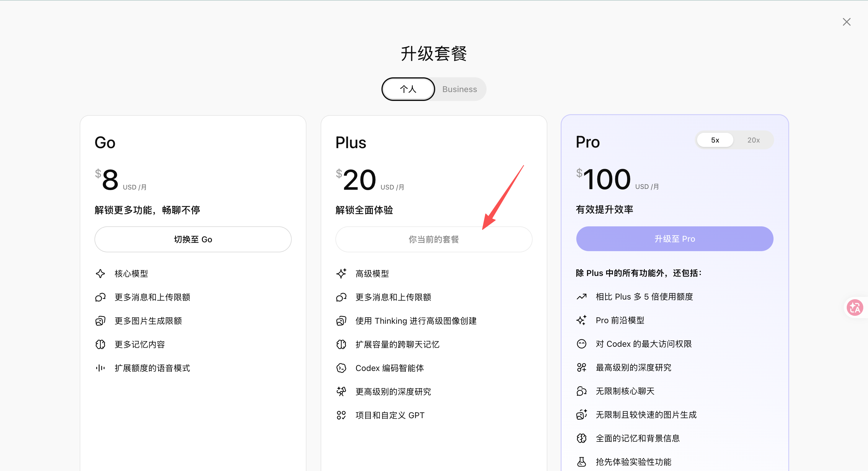Click the 更多记忆内容 feature text

[x=140, y=344]
